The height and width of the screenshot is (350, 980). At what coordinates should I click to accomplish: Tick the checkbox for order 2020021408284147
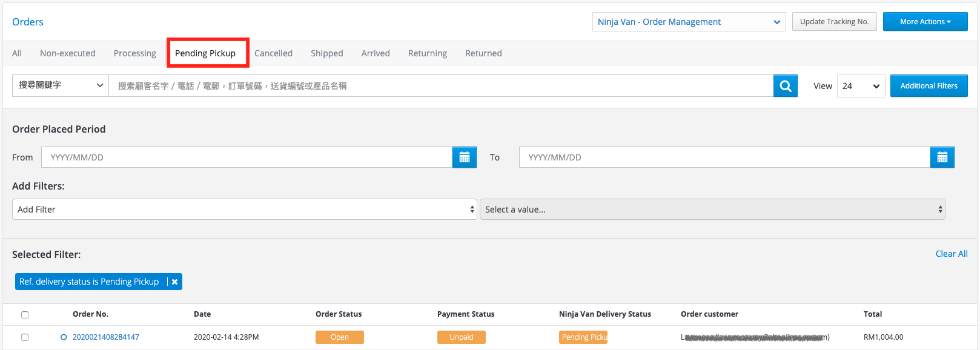click(x=25, y=337)
